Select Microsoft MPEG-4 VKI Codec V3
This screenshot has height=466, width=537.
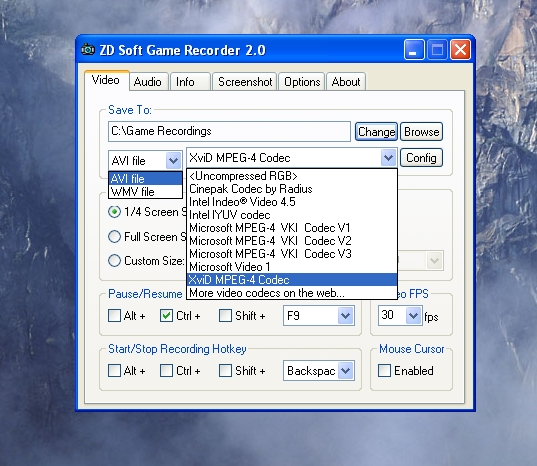(x=292, y=254)
